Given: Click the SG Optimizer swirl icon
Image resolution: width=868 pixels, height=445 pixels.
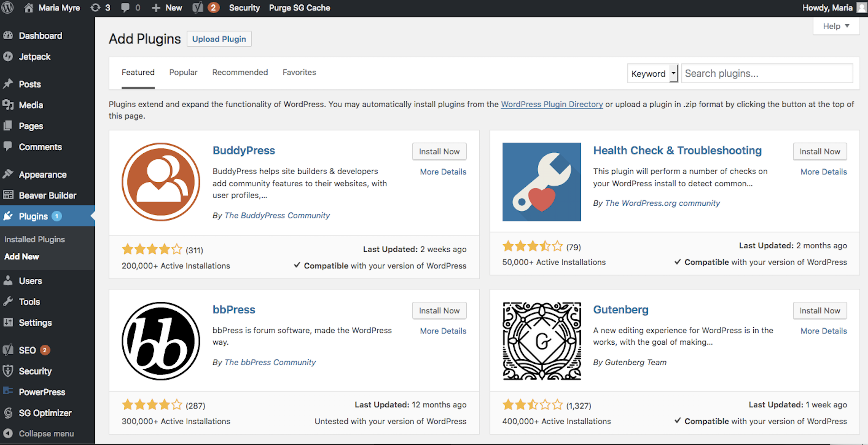Looking at the screenshot, I should [8, 413].
